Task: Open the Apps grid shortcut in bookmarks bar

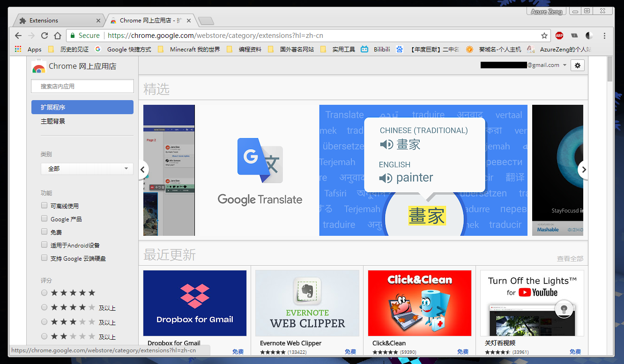Action: click(28, 49)
